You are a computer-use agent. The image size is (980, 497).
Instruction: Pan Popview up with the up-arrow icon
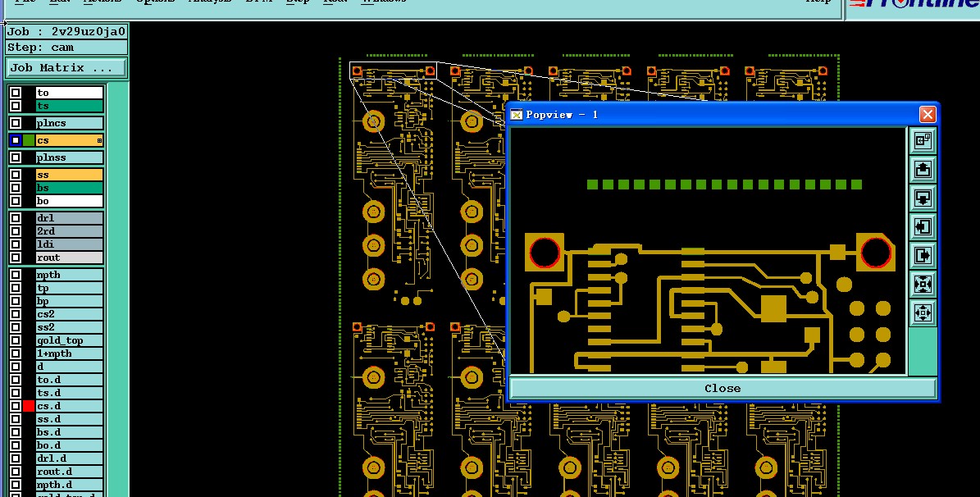click(x=923, y=169)
